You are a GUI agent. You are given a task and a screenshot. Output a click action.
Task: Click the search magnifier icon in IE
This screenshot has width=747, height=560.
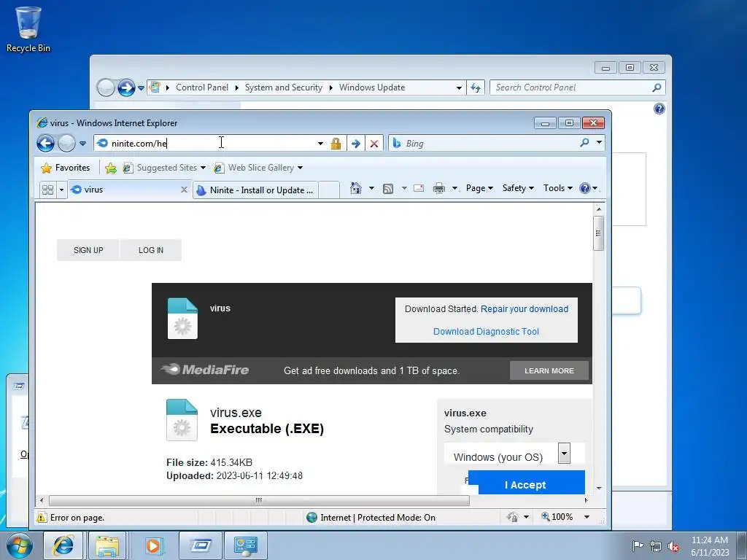[x=584, y=142]
